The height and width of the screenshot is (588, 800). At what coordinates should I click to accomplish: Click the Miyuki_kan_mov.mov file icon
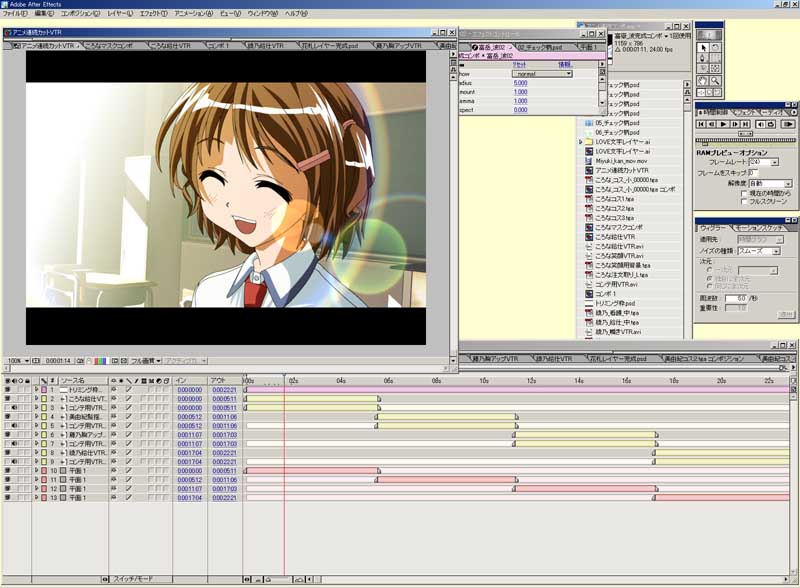tap(589, 161)
